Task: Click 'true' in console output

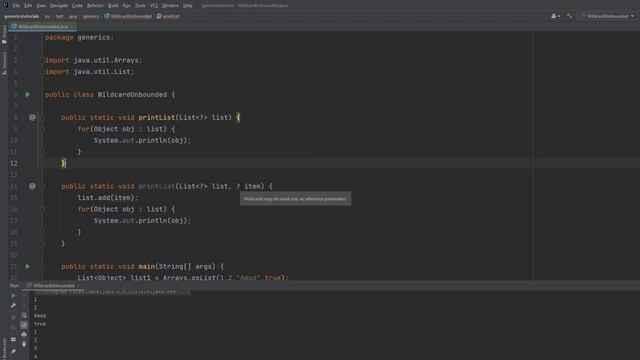Action: point(40,324)
